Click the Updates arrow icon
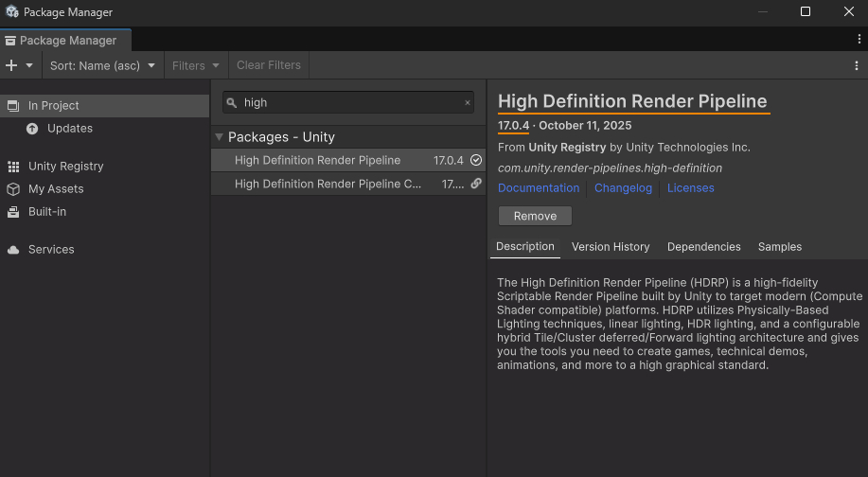The height and width of the screenshot is (477, 868). click(32, 129)
